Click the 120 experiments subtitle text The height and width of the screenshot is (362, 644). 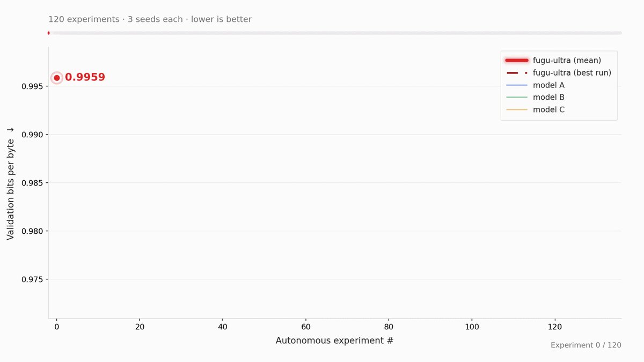click(150, 19)
